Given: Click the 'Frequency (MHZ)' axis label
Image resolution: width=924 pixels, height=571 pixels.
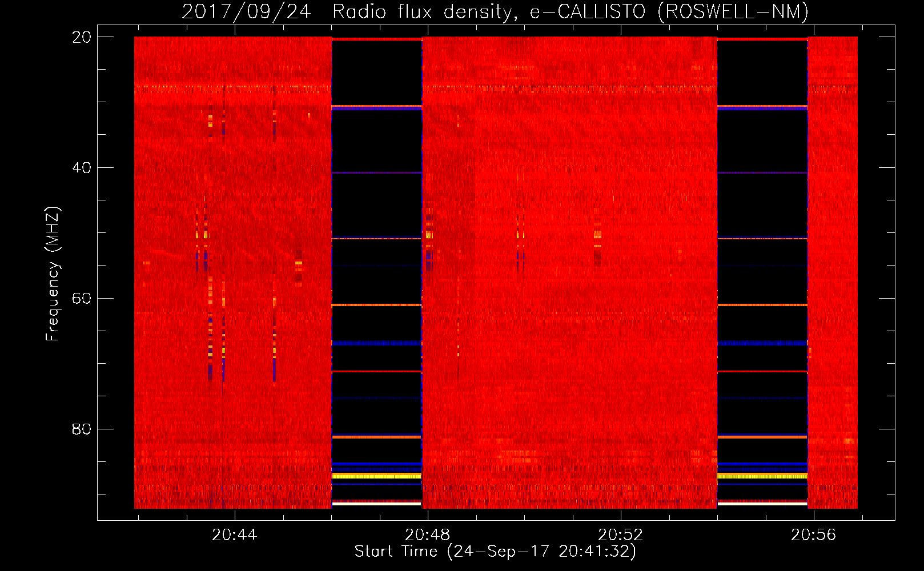Looking at the screenshot, I should tap(53, 274).
